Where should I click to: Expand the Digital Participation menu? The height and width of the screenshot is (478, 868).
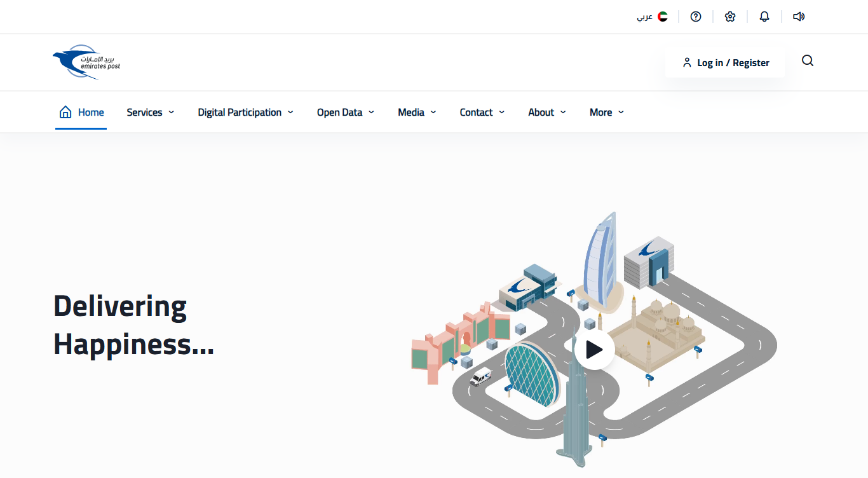(x=246, y=113)
